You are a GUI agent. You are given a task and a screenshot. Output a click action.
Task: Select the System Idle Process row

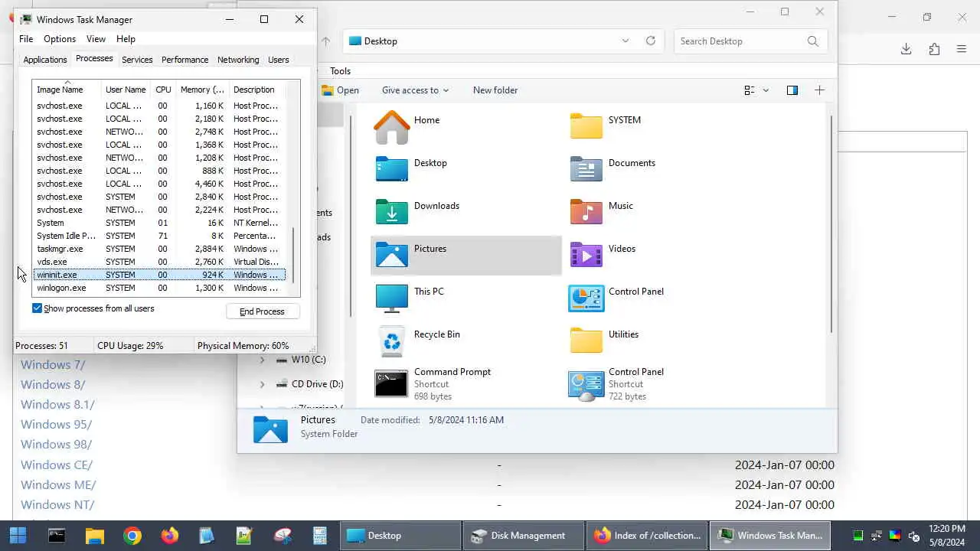pyautogui.click(x=159, y=236)
